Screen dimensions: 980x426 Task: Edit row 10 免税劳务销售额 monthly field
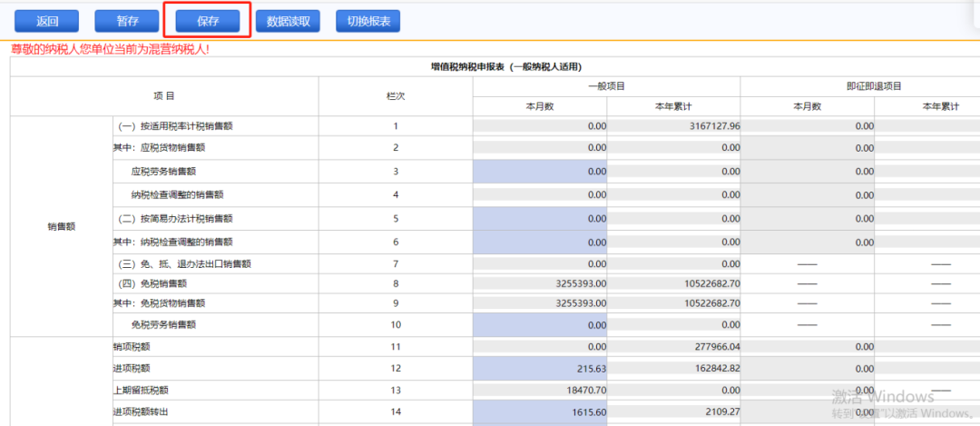[540, 325]
